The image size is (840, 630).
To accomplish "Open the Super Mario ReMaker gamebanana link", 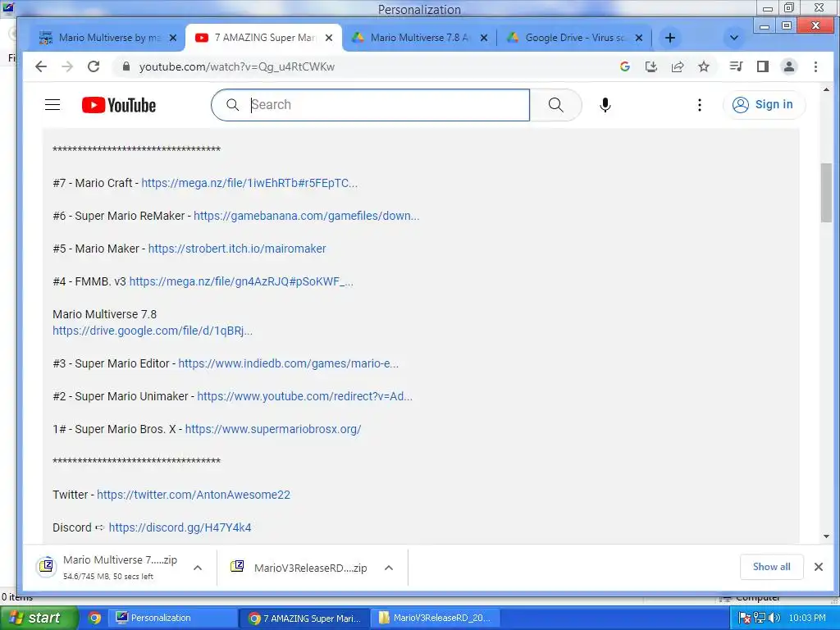I will click(x=307, y=216).
